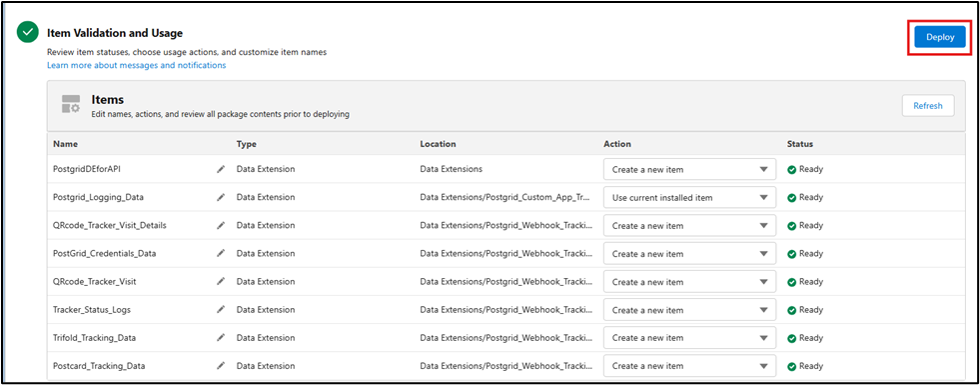Screen dimensions: 980x385
Task: Refresh the Items list
Action: (927, 106)
